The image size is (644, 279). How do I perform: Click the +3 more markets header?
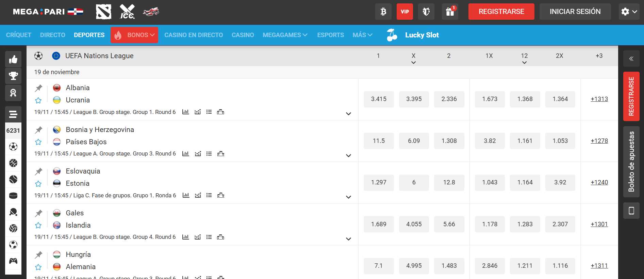point(599,56)
